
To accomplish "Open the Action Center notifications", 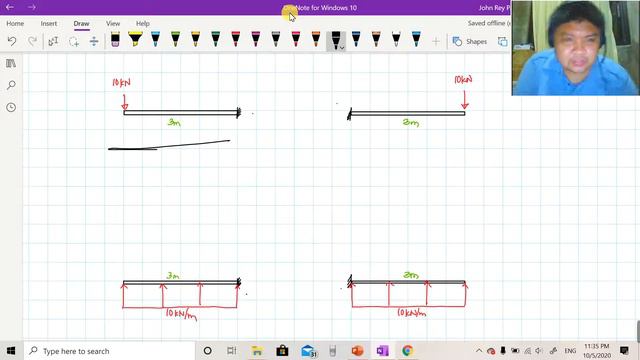I will pyautogui.click(x=624, y=351).
